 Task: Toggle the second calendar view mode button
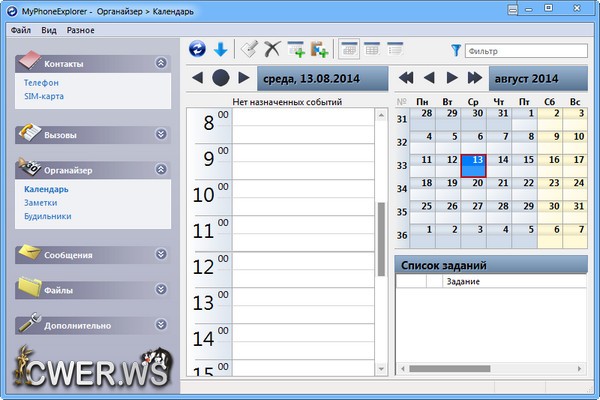pyautogui.click(x=372, y=49)
